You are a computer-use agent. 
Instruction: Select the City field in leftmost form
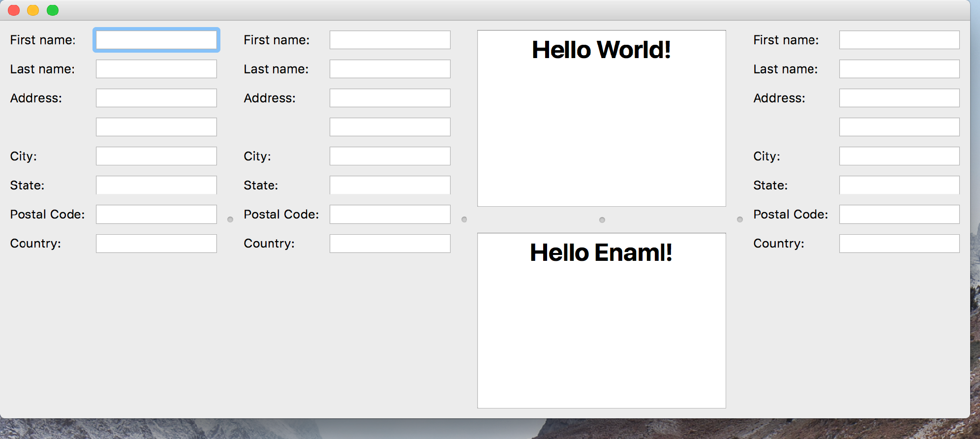point(156,156)
